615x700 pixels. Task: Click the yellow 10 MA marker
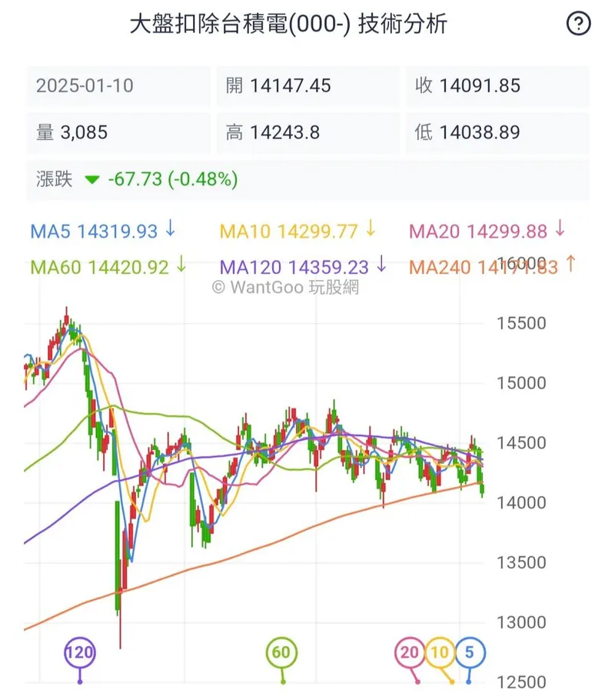(440, 653)
